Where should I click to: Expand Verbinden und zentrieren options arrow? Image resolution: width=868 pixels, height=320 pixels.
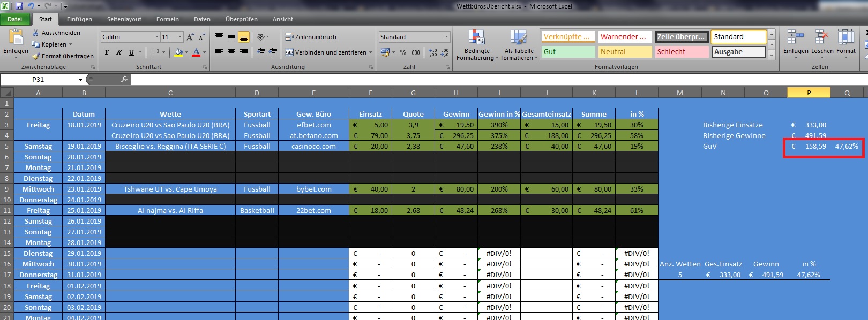click(370, 52)
